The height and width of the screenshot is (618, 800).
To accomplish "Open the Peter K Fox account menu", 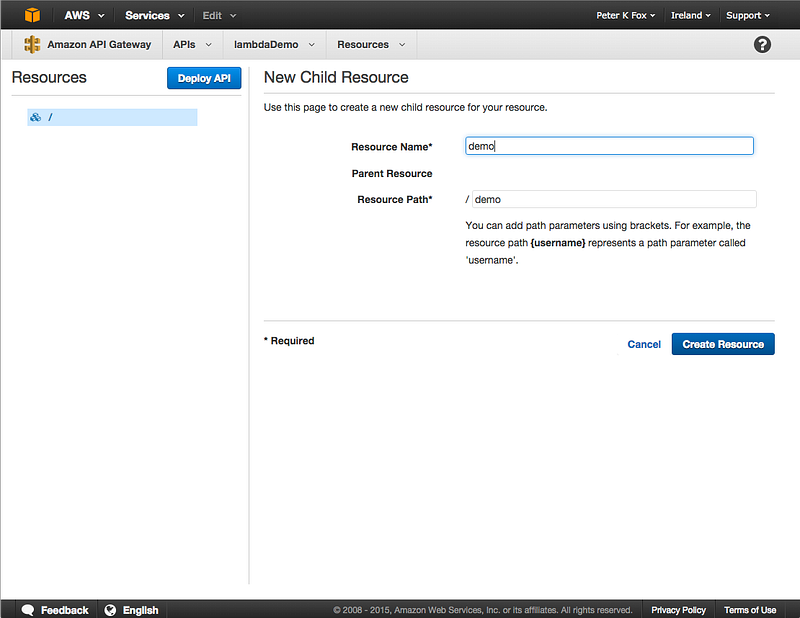I will click(x=626, y=15).
